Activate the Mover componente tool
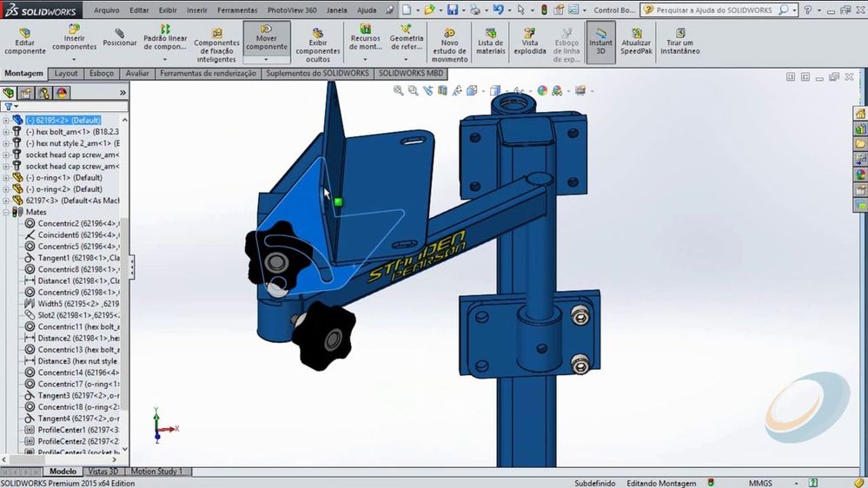This screenshot has height=488, width=868. (266, 37)
